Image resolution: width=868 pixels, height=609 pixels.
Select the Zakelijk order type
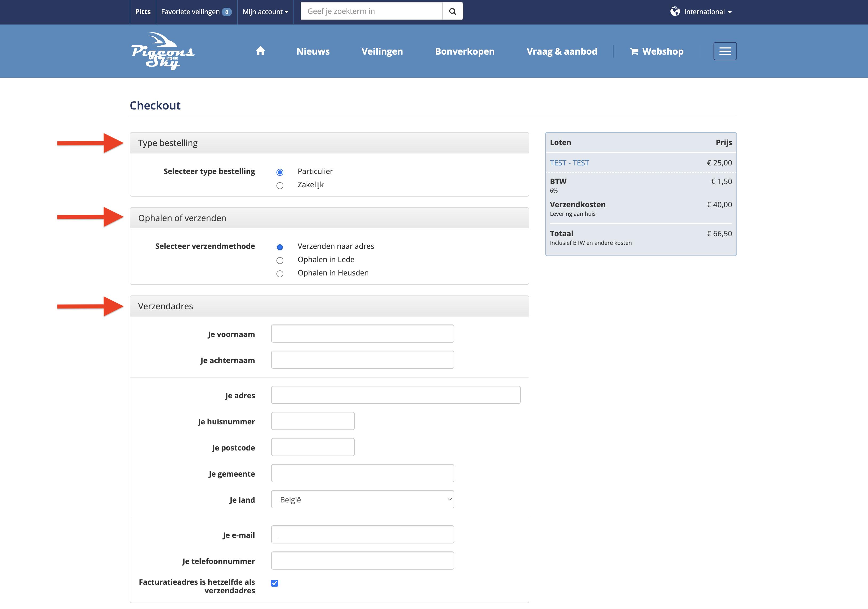click(280, 185)
